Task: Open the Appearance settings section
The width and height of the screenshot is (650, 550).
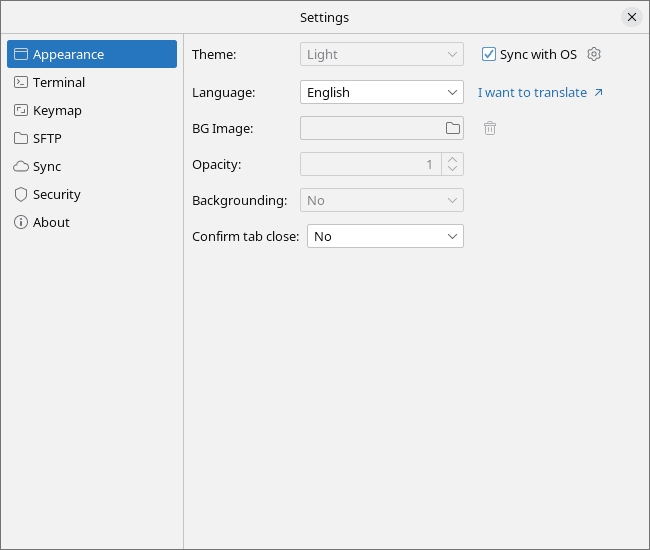Action: point(92,54)
